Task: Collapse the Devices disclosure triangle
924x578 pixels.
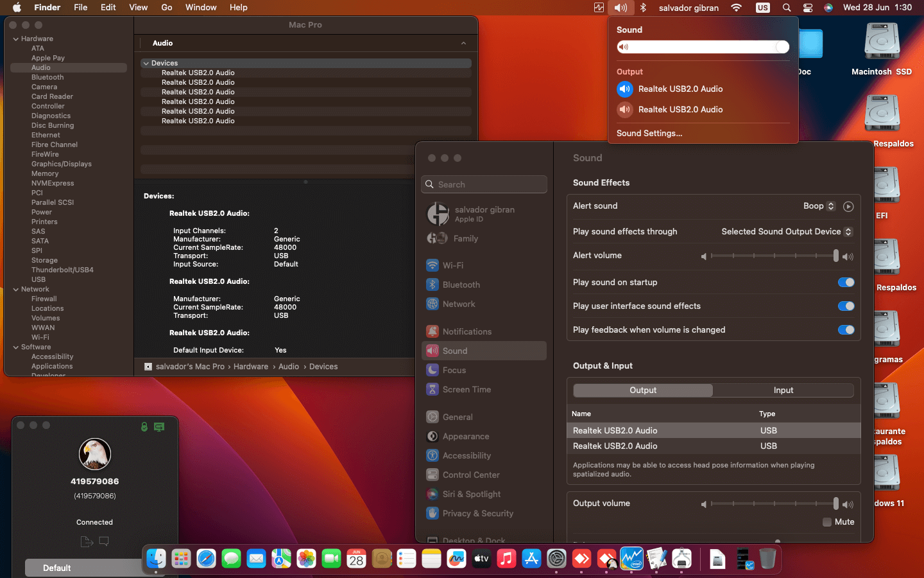Action: pos(146,64)
